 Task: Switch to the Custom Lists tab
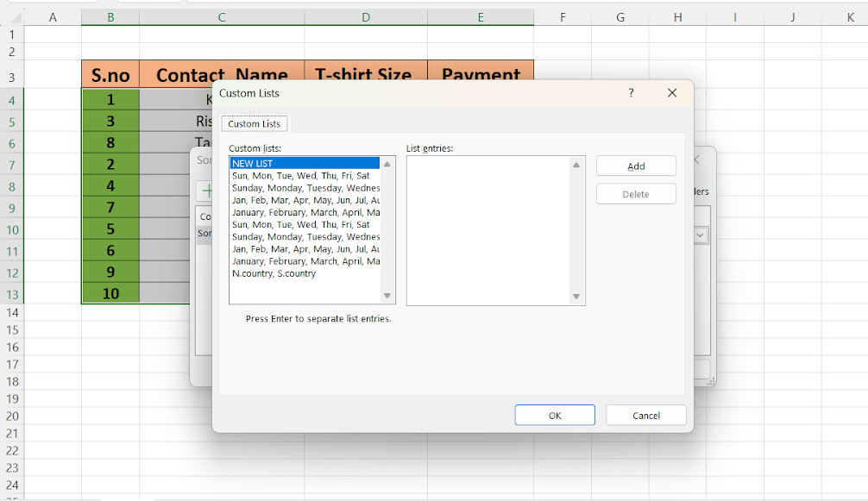tap(254, 123)
